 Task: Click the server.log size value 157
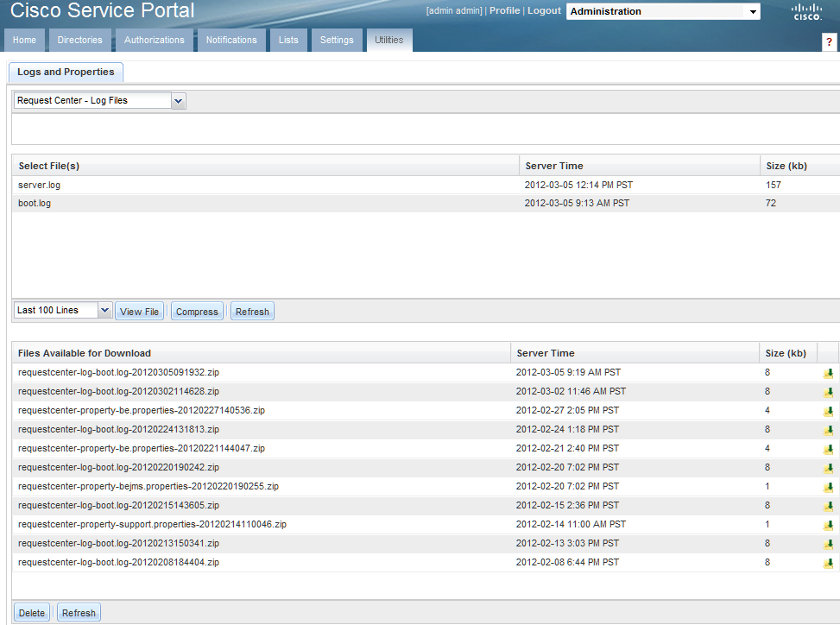point(773,185)
